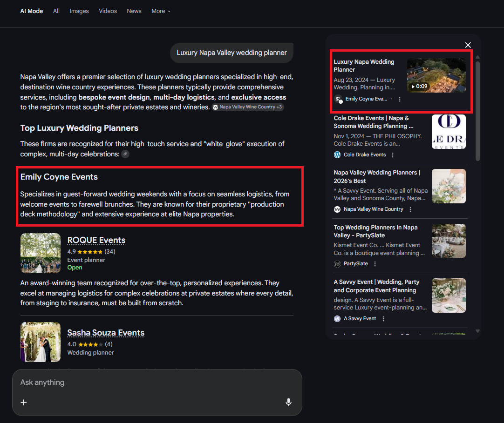504x423 pixels.
Task: Click the Emily Coyne Events favicon
Action: [x=338, y=99]
